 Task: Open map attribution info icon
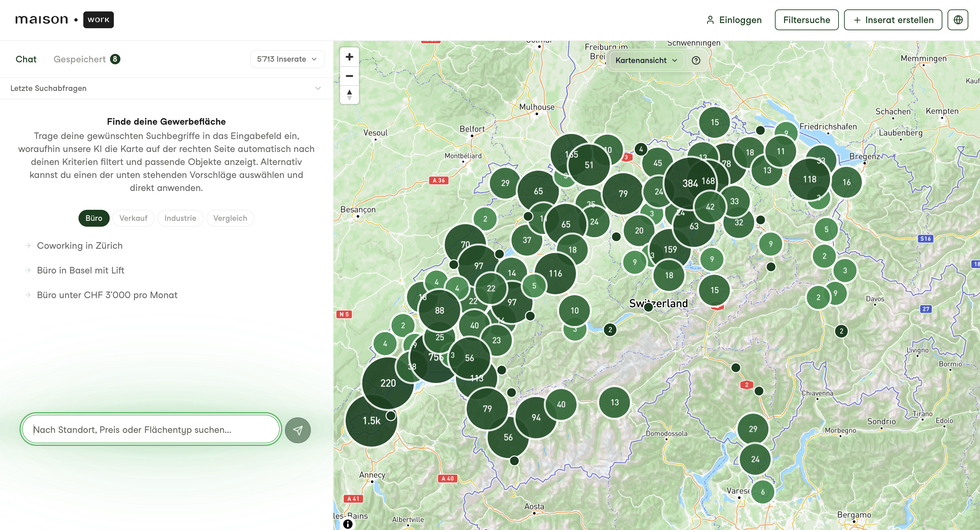(348, 524)
